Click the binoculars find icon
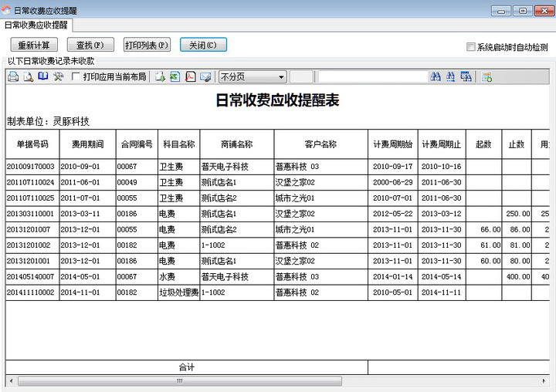Screen dimensions: 556x392 point(436,76)
